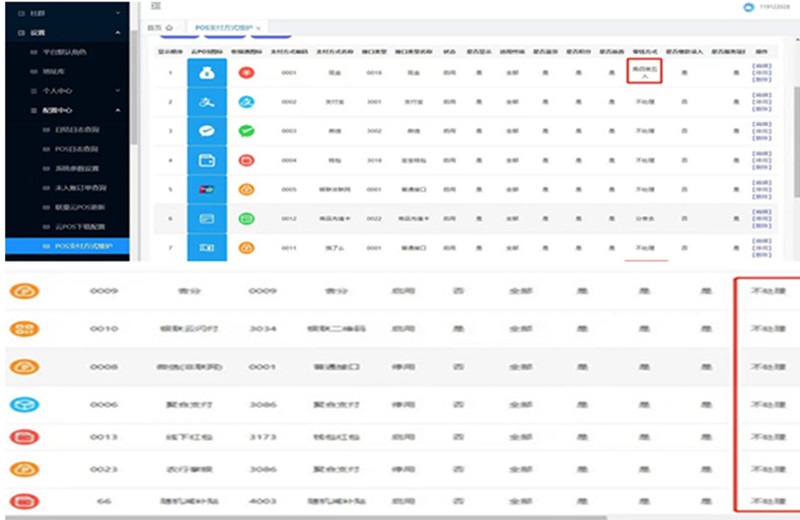Open 系统参数设置 in the sidebar
800x520 pixels.
[79, 168]
